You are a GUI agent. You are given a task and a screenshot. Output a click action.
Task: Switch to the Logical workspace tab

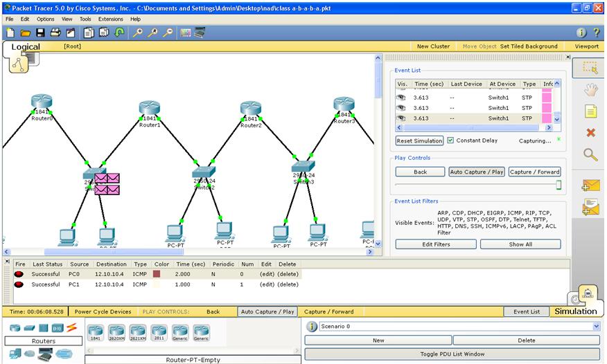[26, 47]
